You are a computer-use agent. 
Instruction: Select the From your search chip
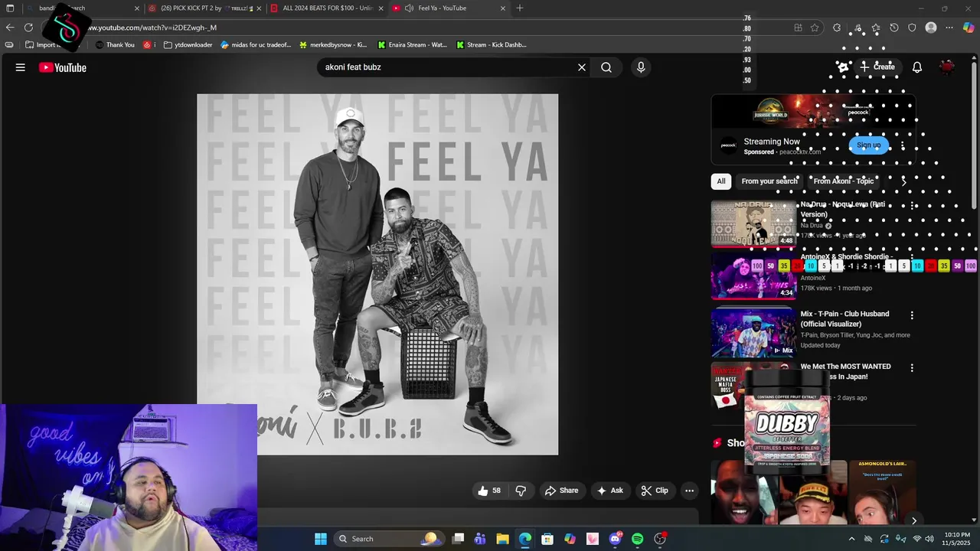[x=769, y=181]
